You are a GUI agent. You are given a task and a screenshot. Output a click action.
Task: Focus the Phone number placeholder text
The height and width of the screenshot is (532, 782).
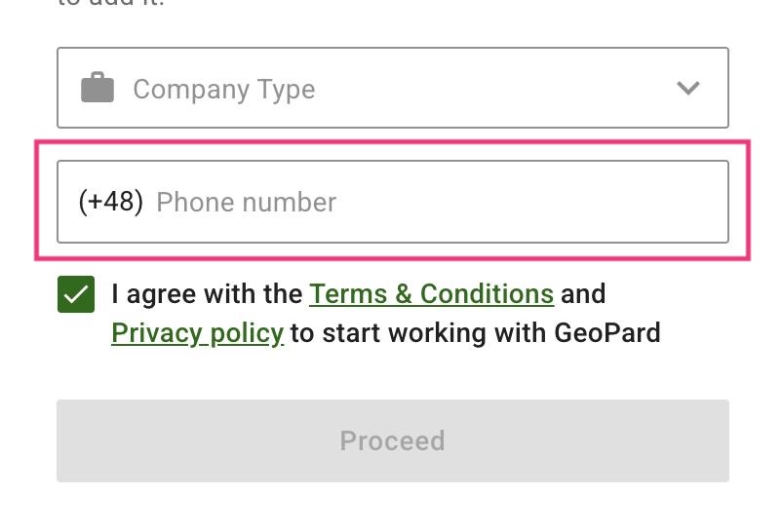(x=246, y=203)
